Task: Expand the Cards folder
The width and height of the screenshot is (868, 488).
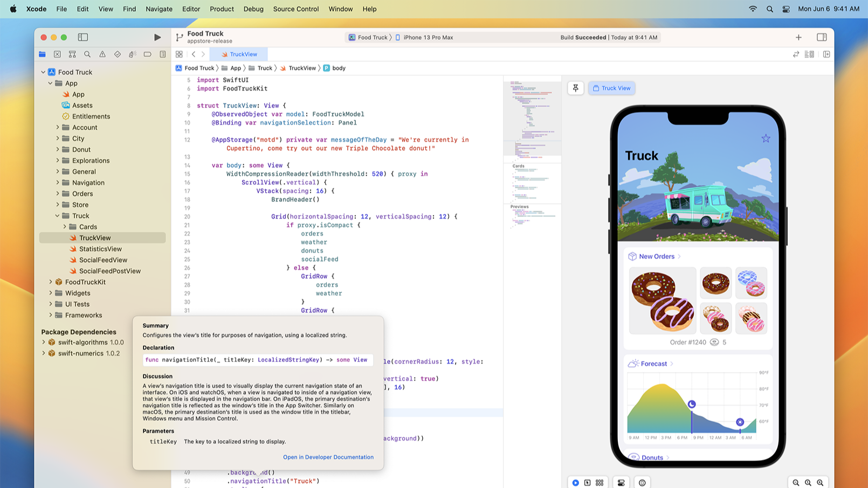Action: tap(65, 227)
